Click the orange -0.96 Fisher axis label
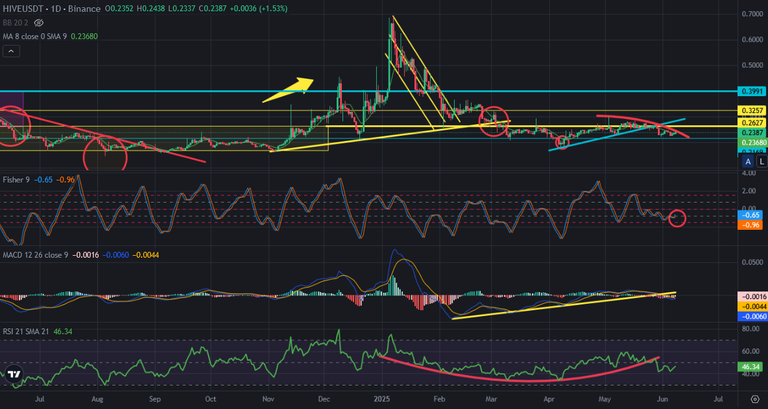Viewport: 768px width, 409px height. pyautogui.click(x=751, y=225)
